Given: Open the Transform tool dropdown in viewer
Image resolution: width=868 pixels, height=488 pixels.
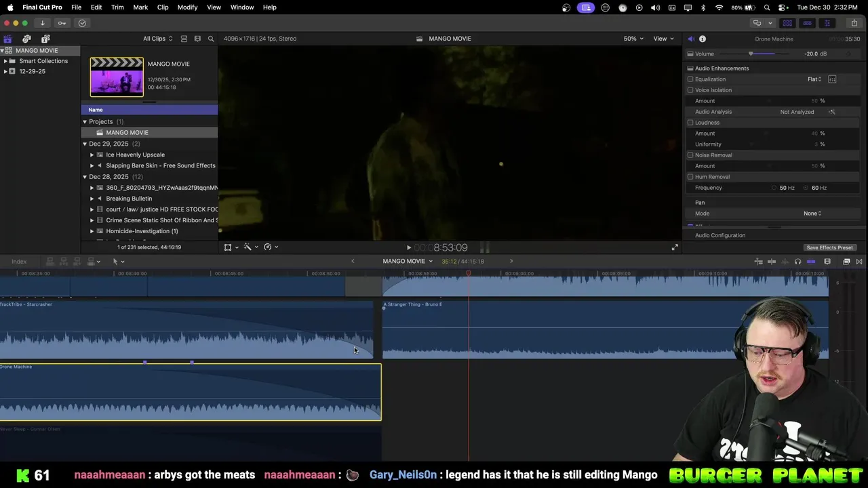Looking at the screenshot, I should pos(231,247).
